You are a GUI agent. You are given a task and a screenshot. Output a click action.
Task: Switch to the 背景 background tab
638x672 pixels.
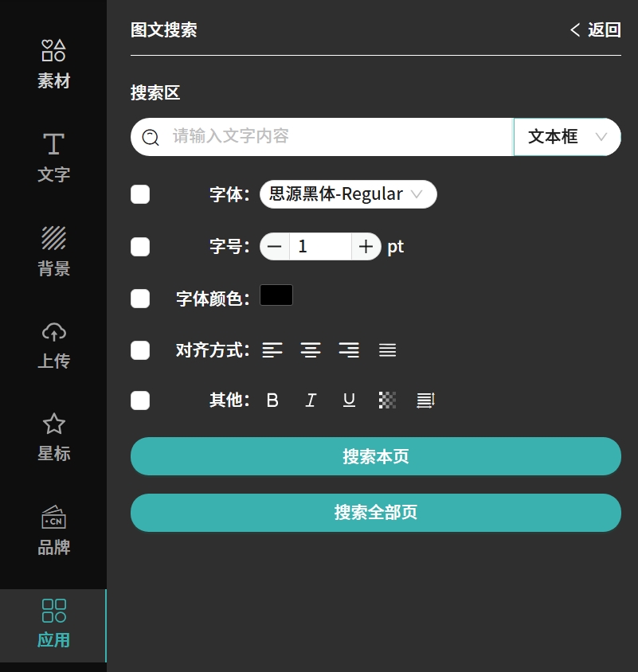pyautogui.click(x=53, y=251)
